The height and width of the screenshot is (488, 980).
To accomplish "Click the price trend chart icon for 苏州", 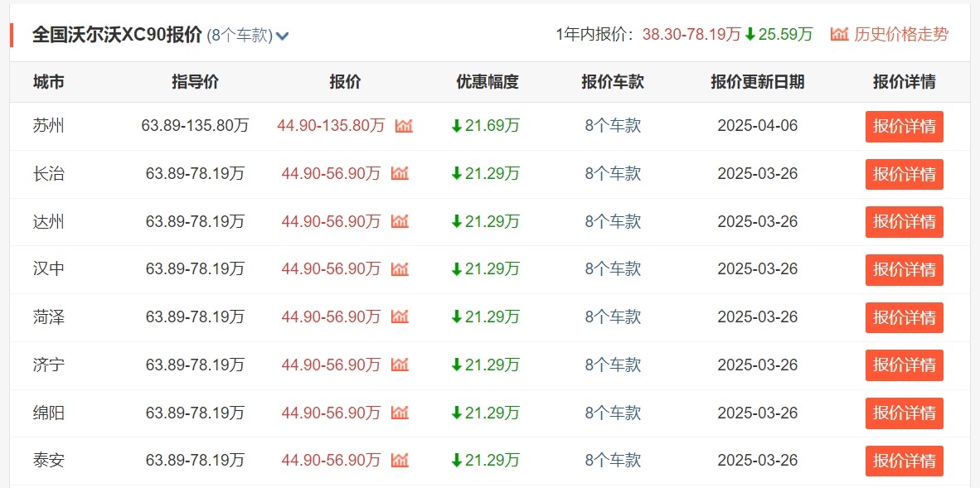I will [404, 126].
